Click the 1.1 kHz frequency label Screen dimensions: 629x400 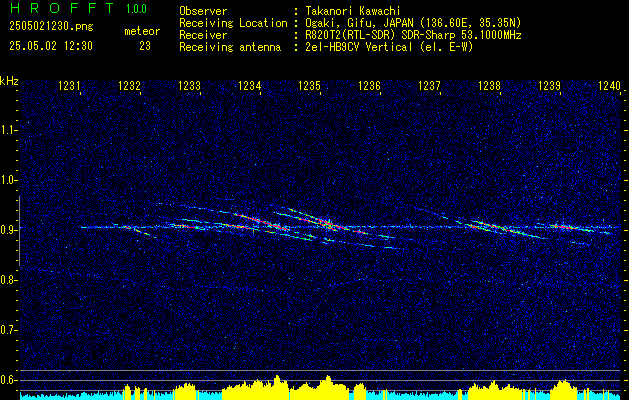(9, 130)
